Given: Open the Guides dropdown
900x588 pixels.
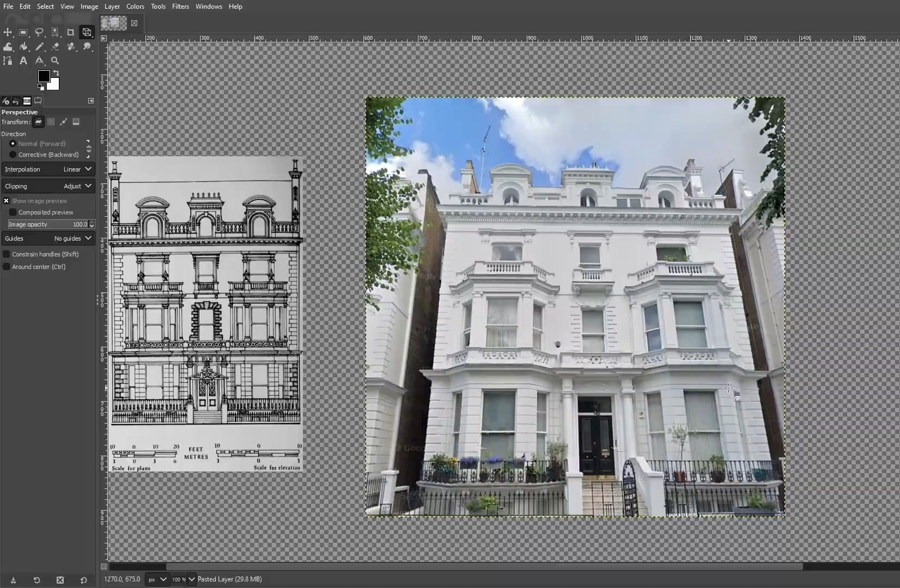Looking at the screenshot, I should point(48,238).
